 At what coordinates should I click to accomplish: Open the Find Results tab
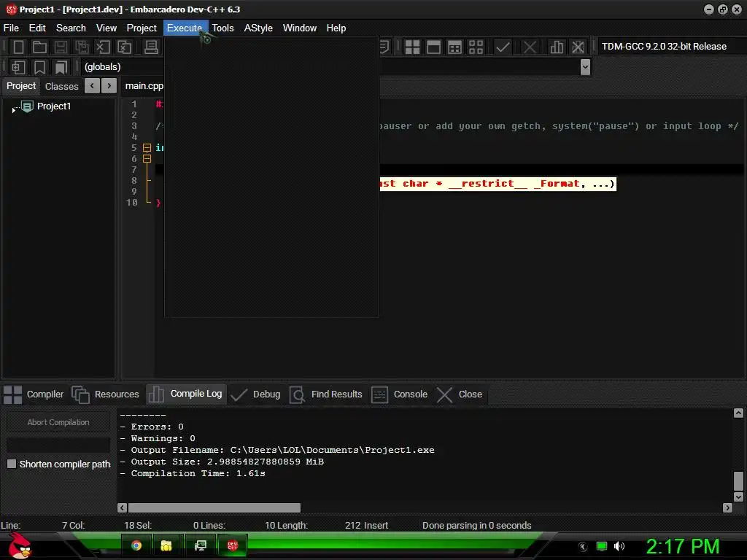326,394
